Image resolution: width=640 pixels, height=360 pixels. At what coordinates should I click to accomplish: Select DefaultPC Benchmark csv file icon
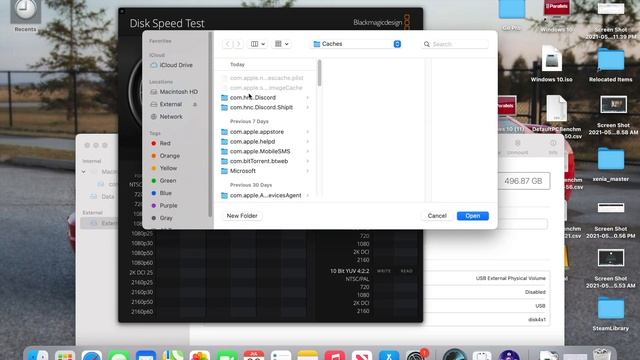point(557,109)
